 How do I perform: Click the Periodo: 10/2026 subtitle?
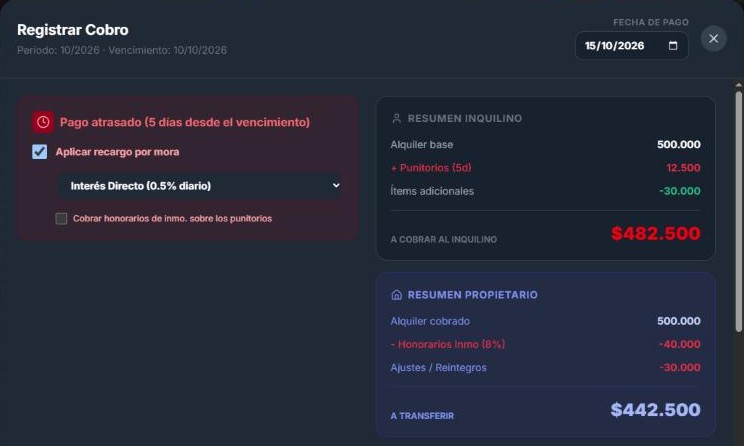tap(121, 50)
